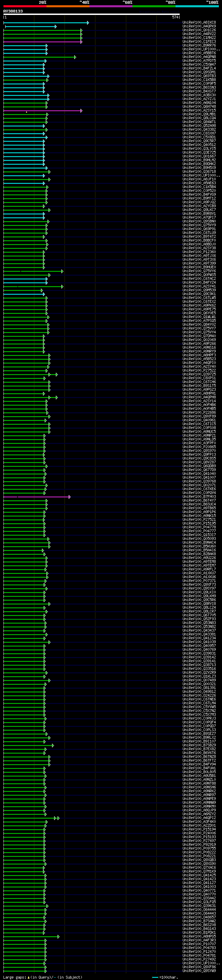
Task: Select the query name AV388133
Action: tap(13, 11)
